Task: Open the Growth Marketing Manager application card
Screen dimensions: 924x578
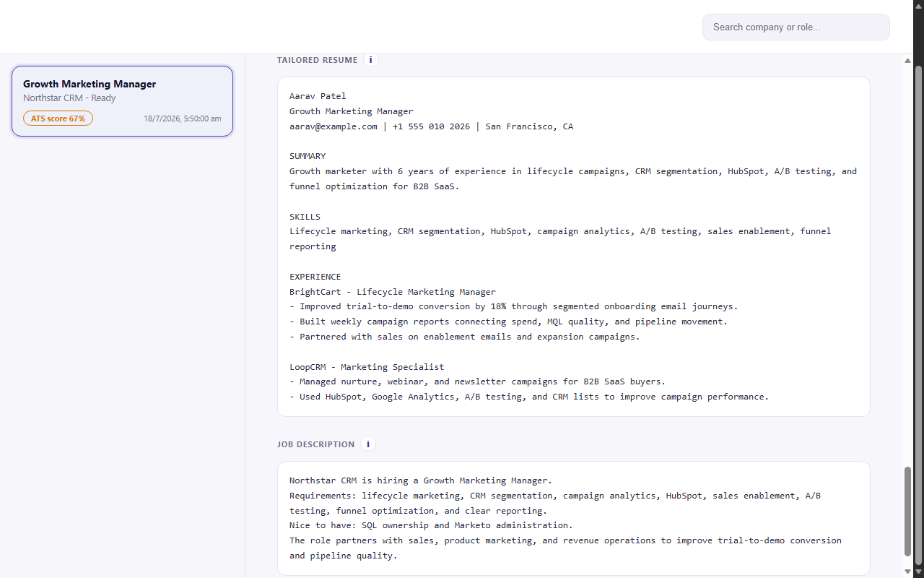Action: pyautogui.click(x=122, y=101)
